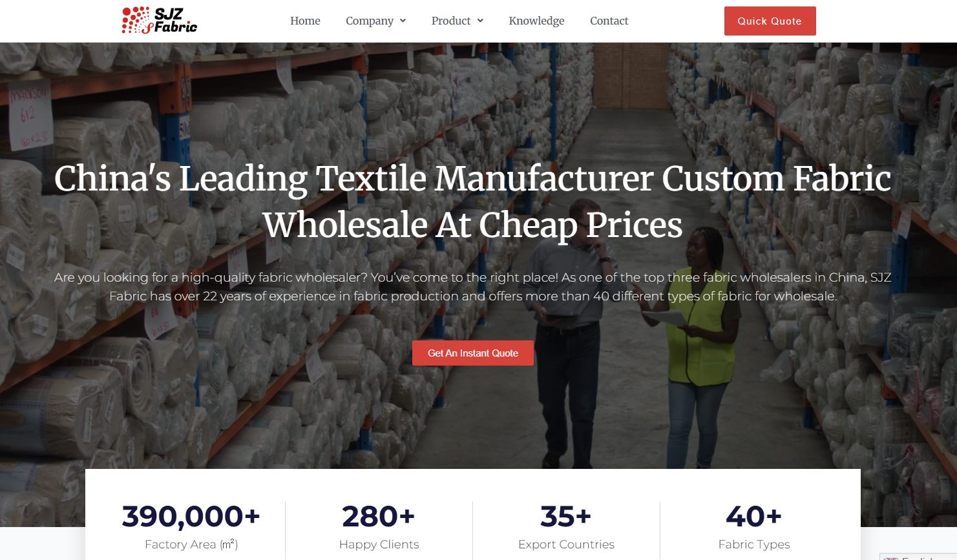
Task: Select the 35+ Export Countries statistic
Action: tap(566, 516)
